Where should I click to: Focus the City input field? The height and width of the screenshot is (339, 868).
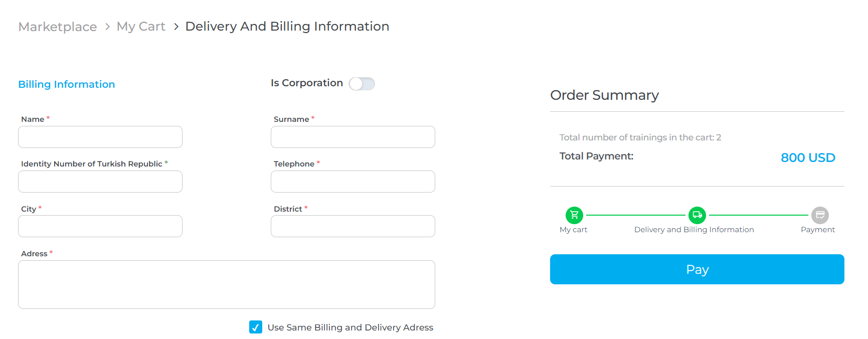click(x=100, y=226)
